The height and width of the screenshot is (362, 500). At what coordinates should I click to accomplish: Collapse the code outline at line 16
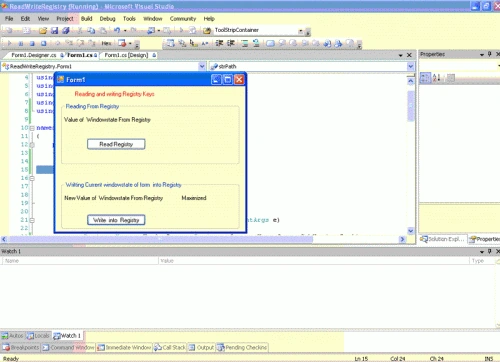[32, 178]
